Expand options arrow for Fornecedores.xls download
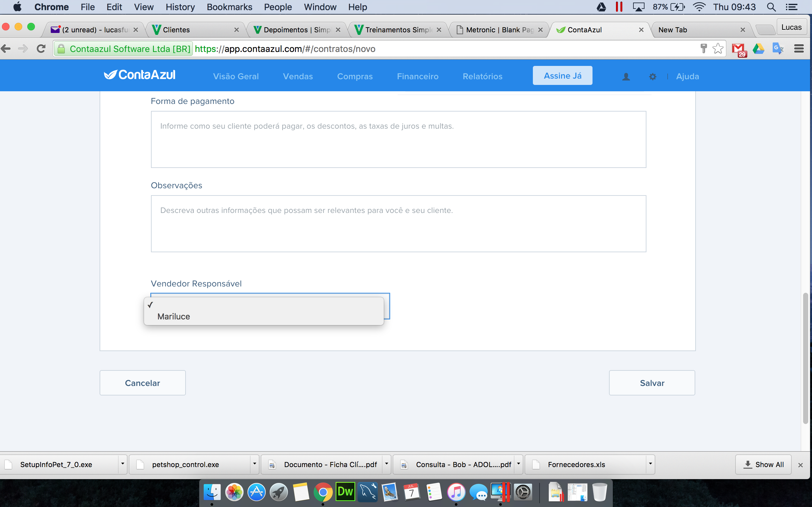The width and height of the screenshot is (812, 507). pos(650,464)
